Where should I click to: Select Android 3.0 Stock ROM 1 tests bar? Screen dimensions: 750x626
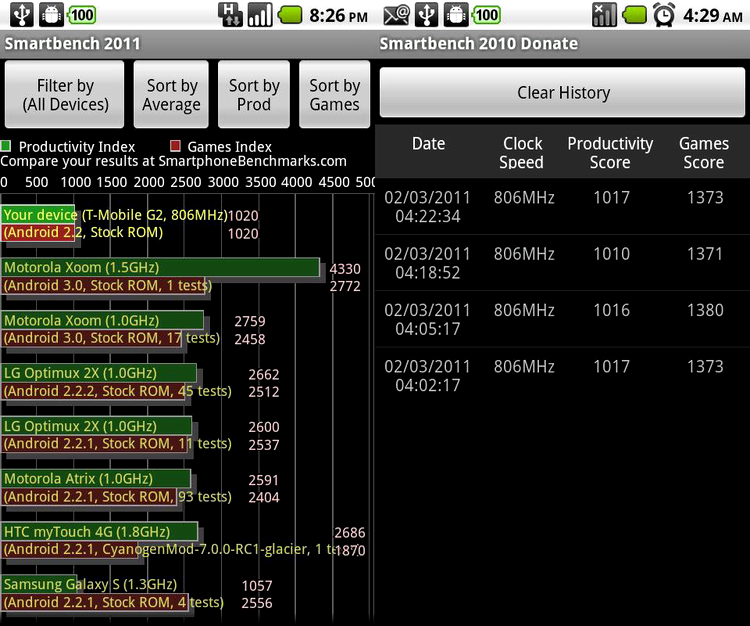[x=105, y=286]
